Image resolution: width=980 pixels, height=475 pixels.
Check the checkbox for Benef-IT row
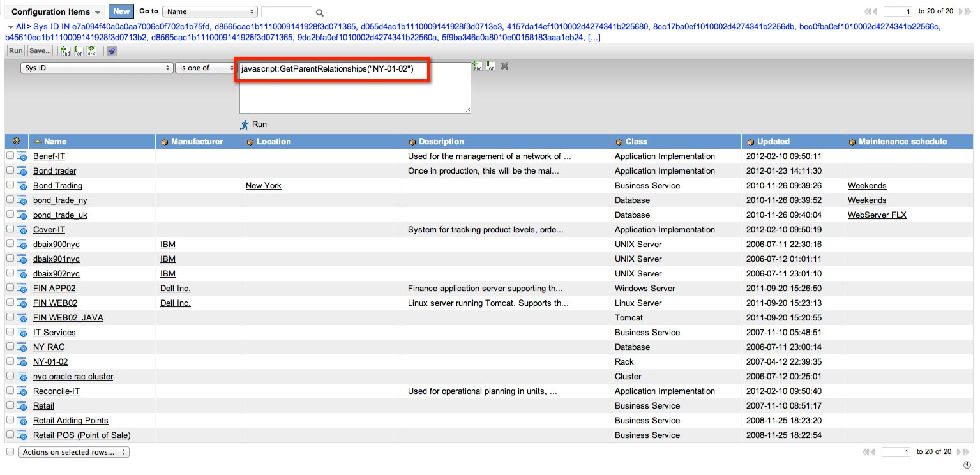coord(10,156)
